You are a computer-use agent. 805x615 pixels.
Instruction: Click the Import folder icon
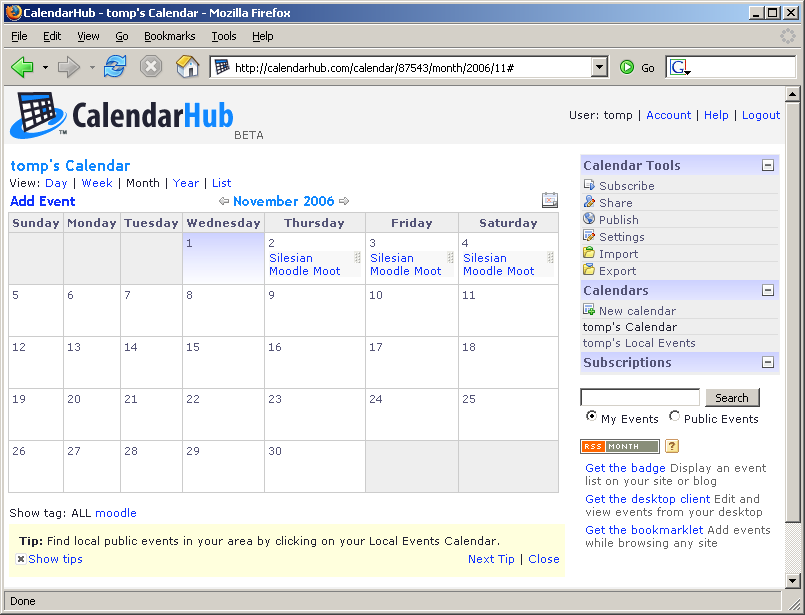point(589,253)
